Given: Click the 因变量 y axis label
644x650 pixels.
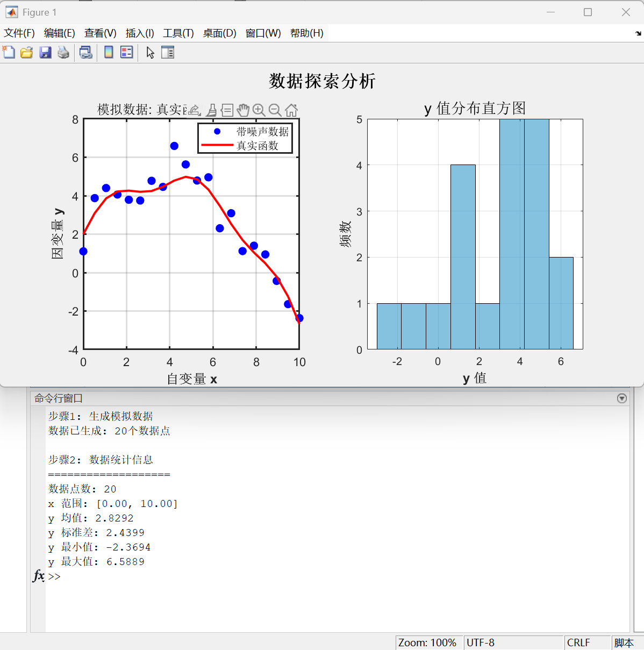Looking at the screenshot, I should [x=58, y=234].
